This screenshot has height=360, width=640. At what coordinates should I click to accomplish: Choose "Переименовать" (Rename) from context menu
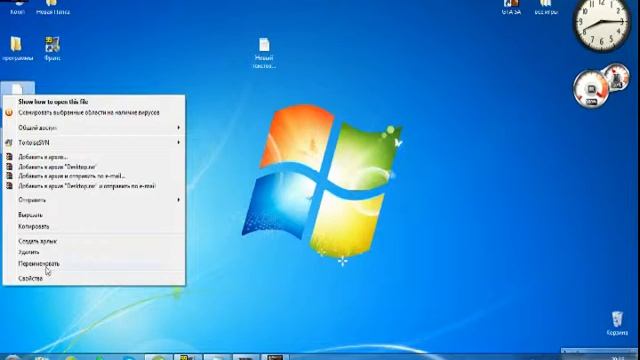pyautogui.click(x=94, y=264)
